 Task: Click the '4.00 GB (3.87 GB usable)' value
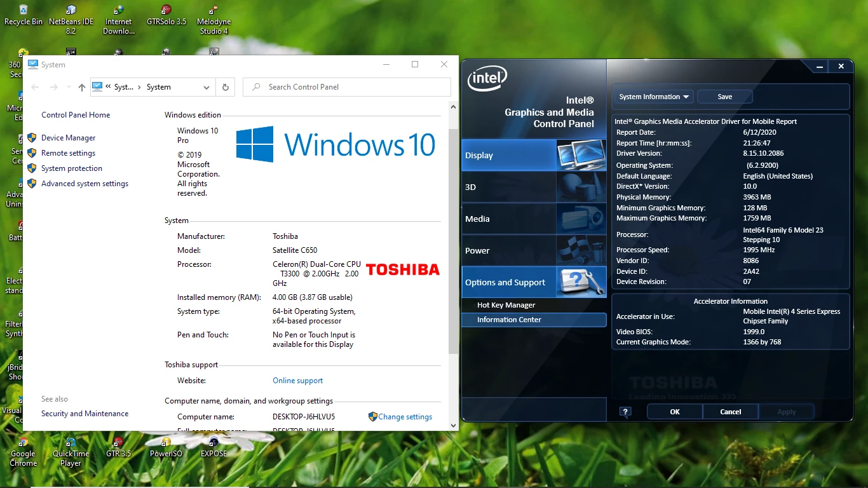313,297
